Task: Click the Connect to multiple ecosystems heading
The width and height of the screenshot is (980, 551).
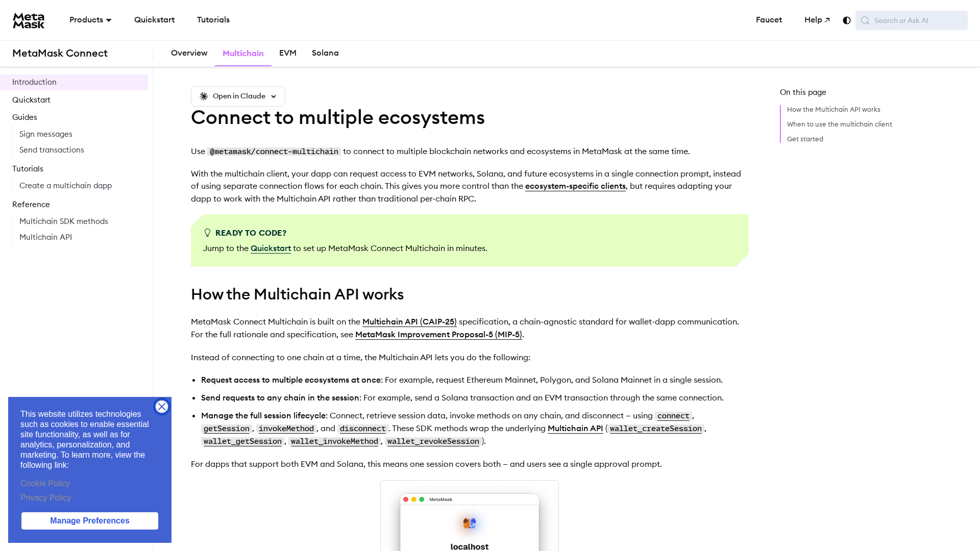Action: (338, 118)
